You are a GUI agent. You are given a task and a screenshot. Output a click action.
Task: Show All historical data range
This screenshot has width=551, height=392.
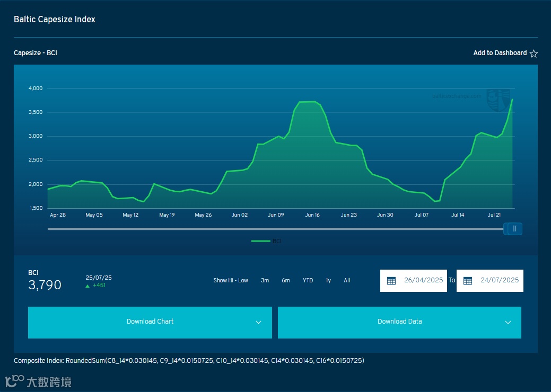point(347,280)
